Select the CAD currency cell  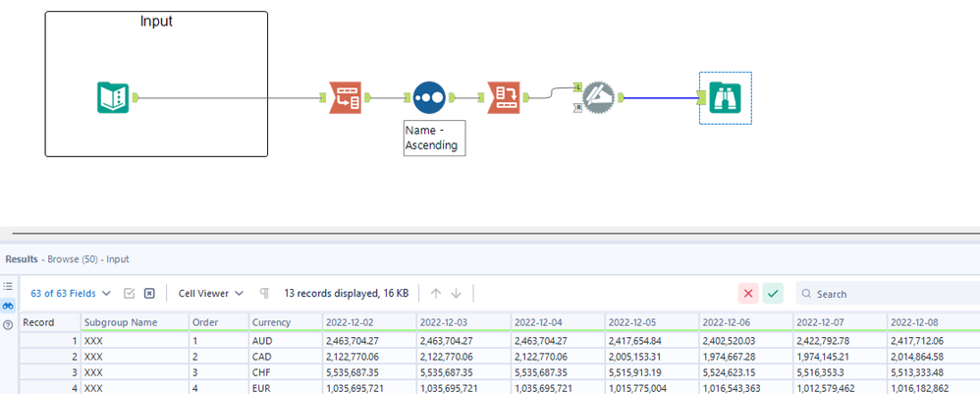point(285,357)
